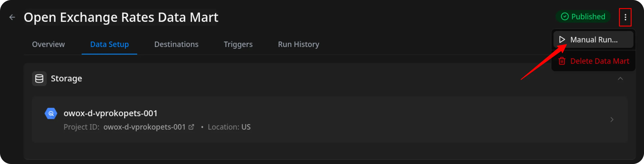Click the Published checkmark icon
This screenshot has height=164, width=644.
pyautogui.click(x=565, y=17)
